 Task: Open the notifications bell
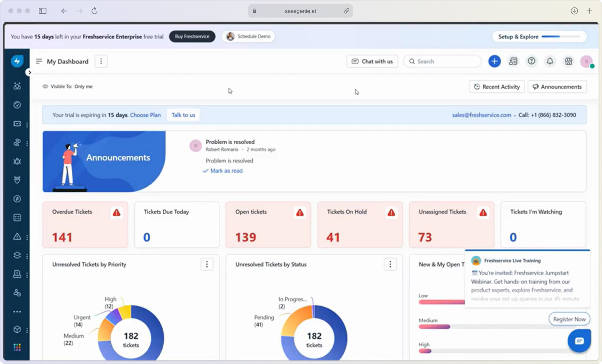click(550, 61)
